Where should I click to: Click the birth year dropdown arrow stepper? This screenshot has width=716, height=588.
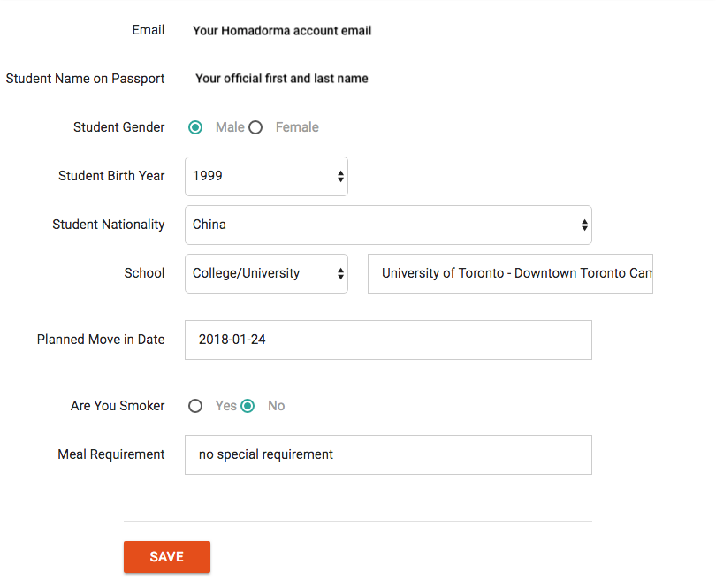point(340,177)
